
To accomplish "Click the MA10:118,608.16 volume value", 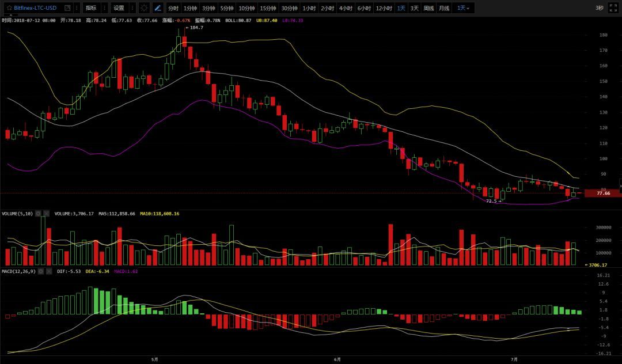I will (x=160, y=214).
